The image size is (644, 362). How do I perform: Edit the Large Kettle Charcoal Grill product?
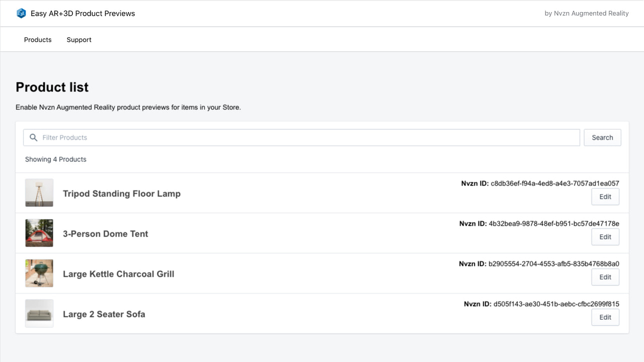[605, 277]
